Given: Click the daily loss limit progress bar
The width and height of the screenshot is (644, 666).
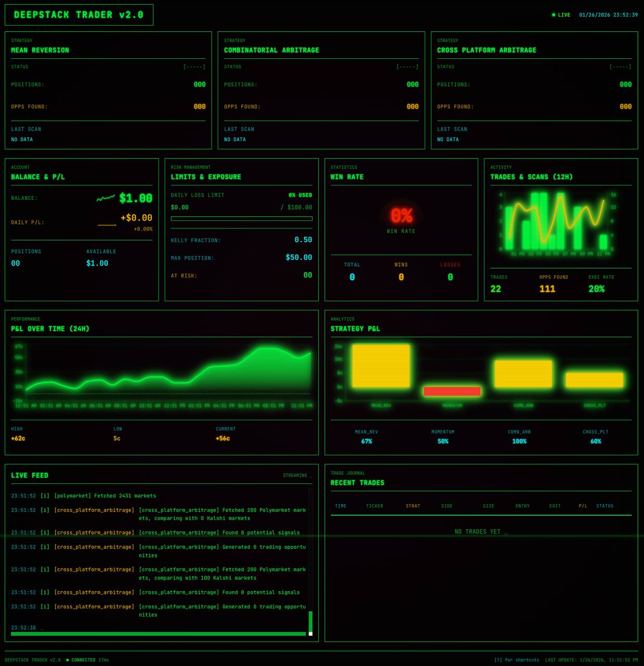Looking at the screenshot, I should click(241, 219).
